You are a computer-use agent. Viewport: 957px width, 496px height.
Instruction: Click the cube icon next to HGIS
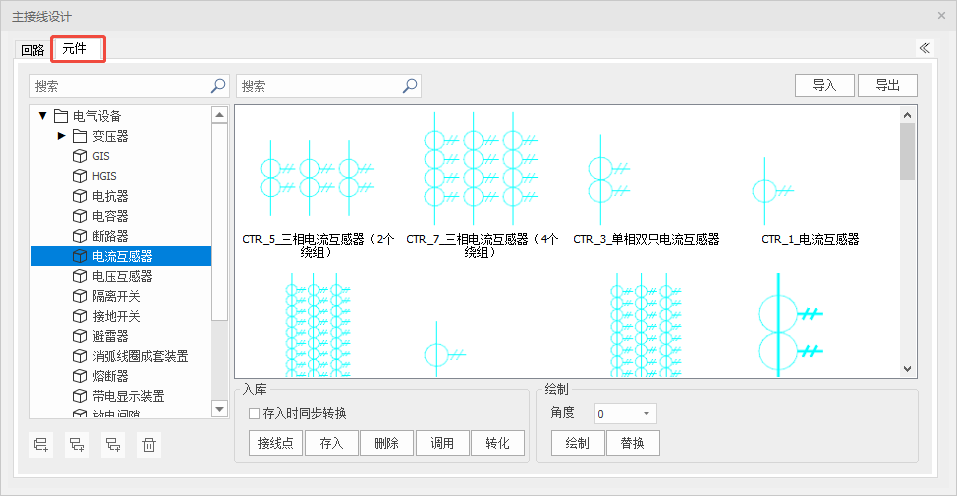point(80,176)
